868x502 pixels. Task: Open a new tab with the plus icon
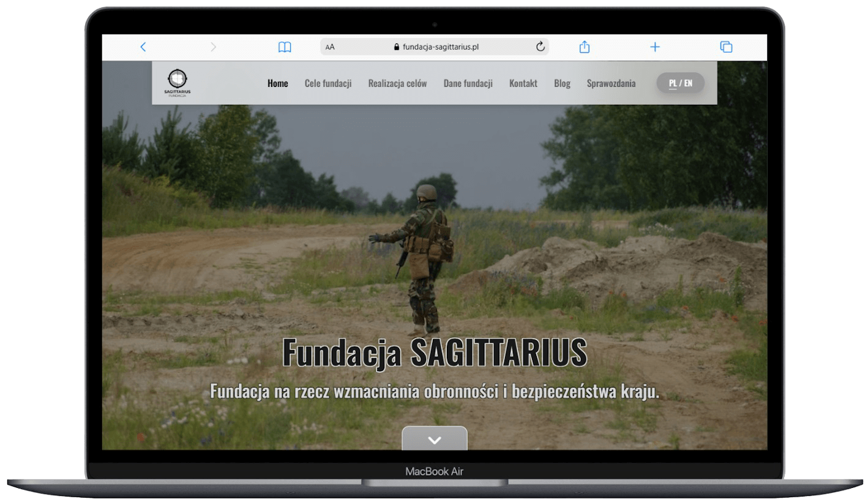654,47
